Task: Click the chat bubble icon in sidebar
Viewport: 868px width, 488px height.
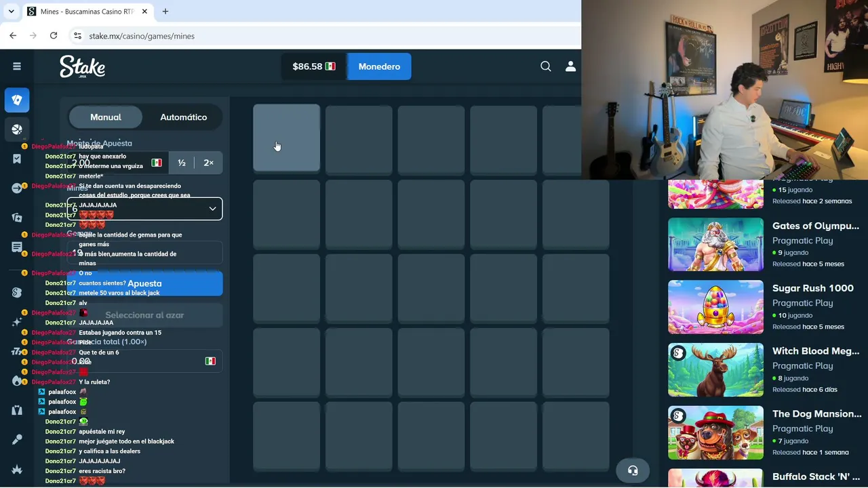Action: (17, 247)
